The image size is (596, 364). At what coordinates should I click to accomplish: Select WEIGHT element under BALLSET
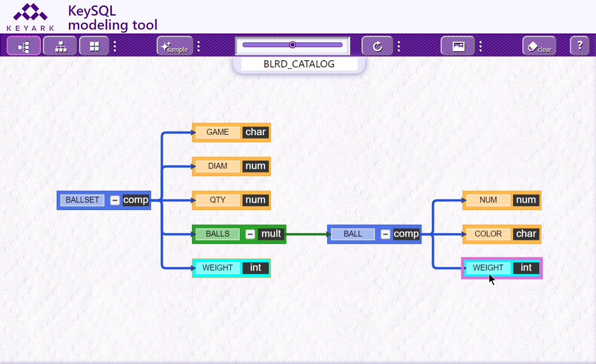(217, 268)
